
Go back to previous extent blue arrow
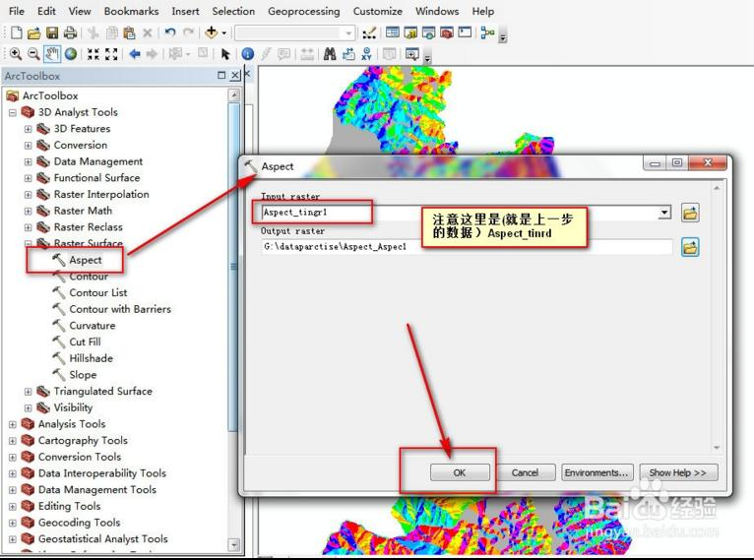[x=135, y=54]
